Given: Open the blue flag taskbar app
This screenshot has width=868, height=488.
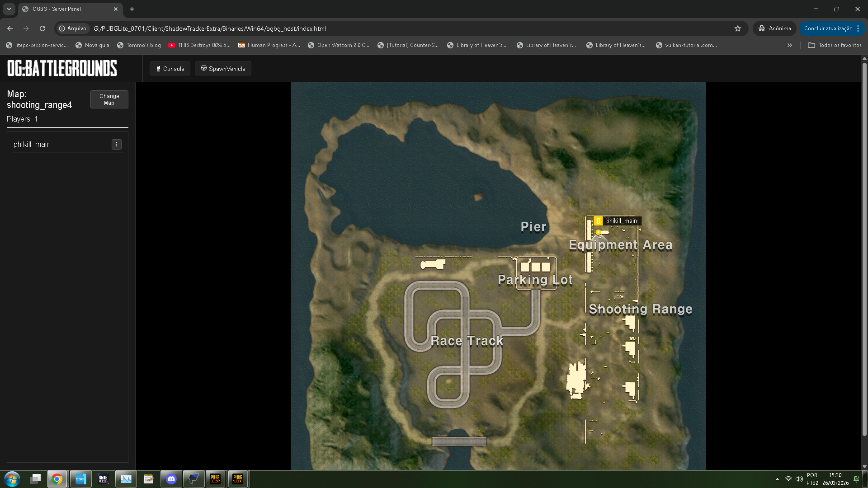Looking at the screenshot, I should click(193, 479).
